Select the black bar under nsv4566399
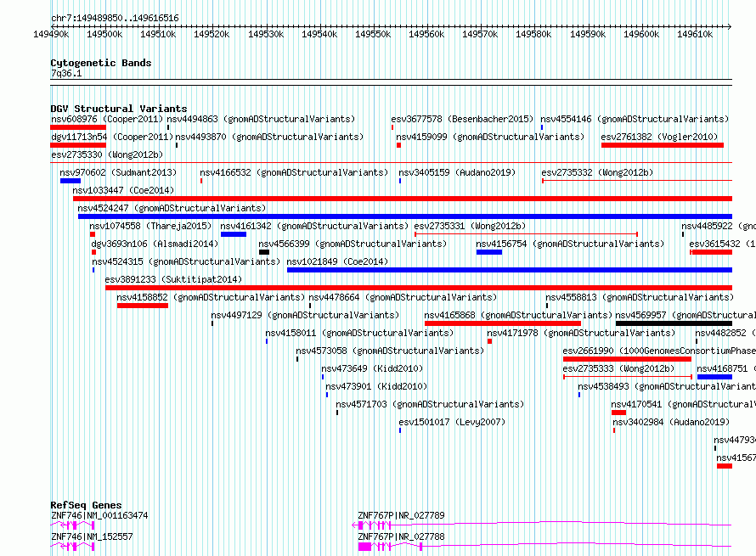This screenshot has width=756, height=556. coord(264,252)
